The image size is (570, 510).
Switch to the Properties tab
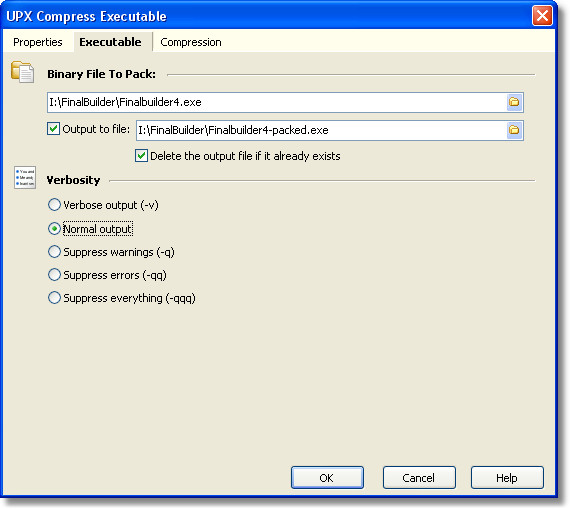pos(38,42)
